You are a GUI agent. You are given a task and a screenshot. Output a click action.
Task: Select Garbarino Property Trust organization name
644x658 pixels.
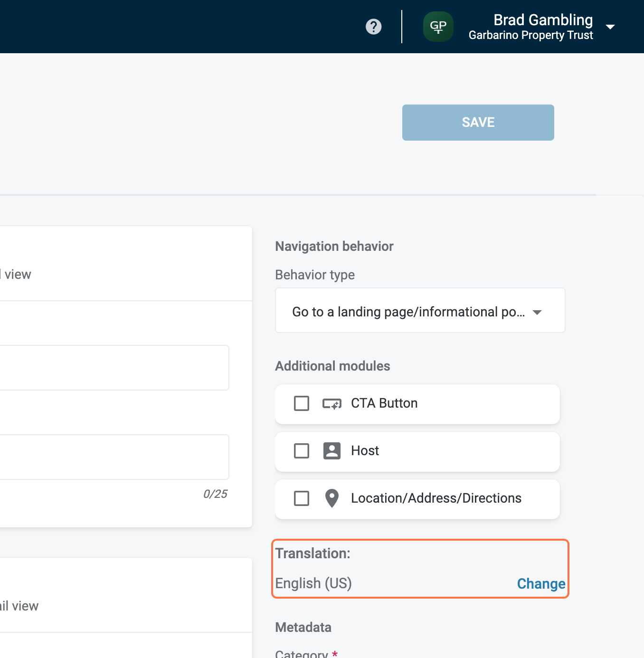click(530, 36)
